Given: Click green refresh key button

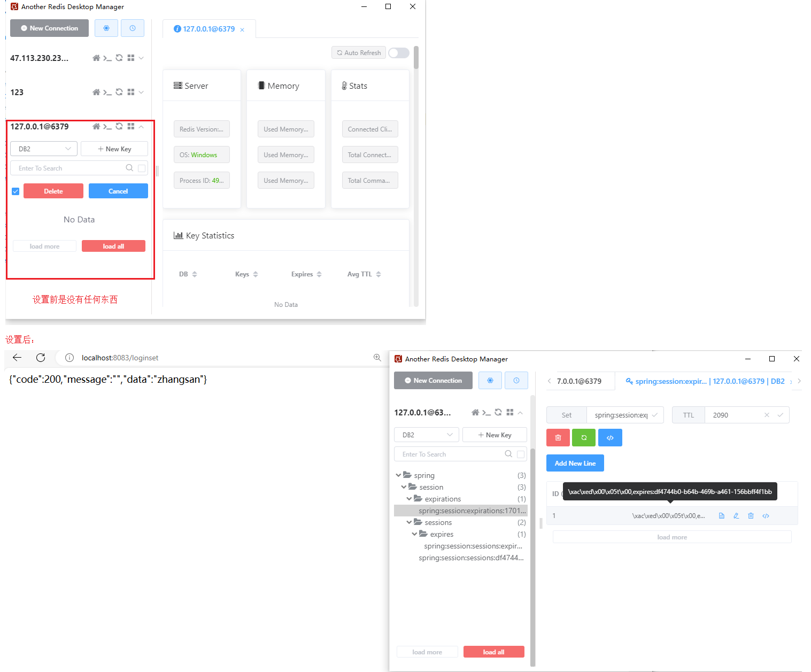Looking at the screenshot, I should (584, 437).
